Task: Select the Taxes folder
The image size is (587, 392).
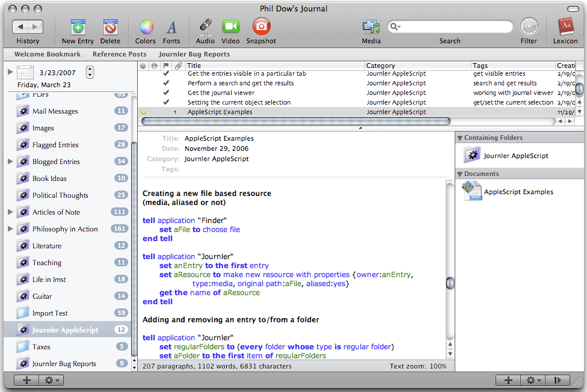Action: 67,347
